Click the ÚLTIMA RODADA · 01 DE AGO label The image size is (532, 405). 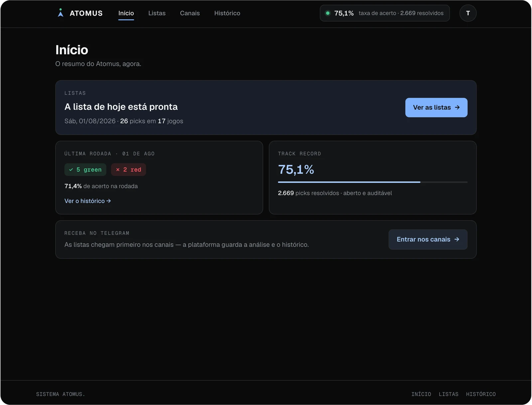coord(109,154)
